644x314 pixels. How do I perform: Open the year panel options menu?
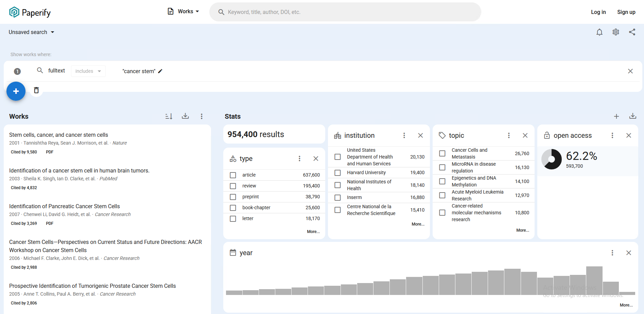pyautogui.click(x=612, y=253)
